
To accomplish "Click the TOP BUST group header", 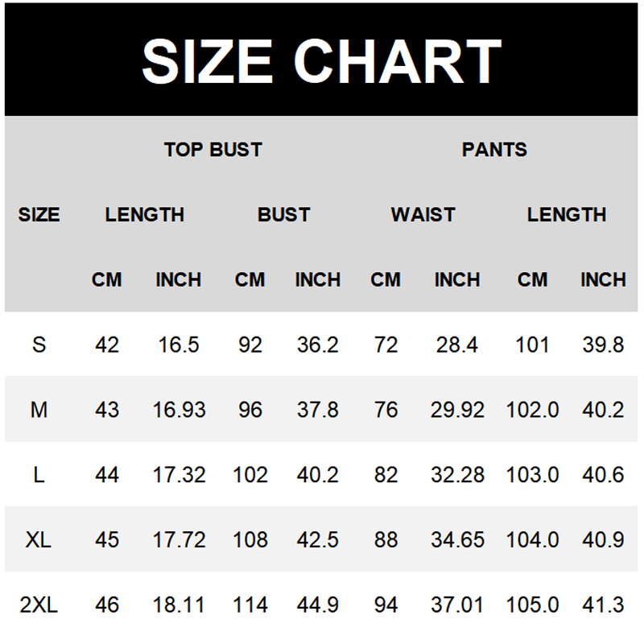I will (x=213, y=150).
